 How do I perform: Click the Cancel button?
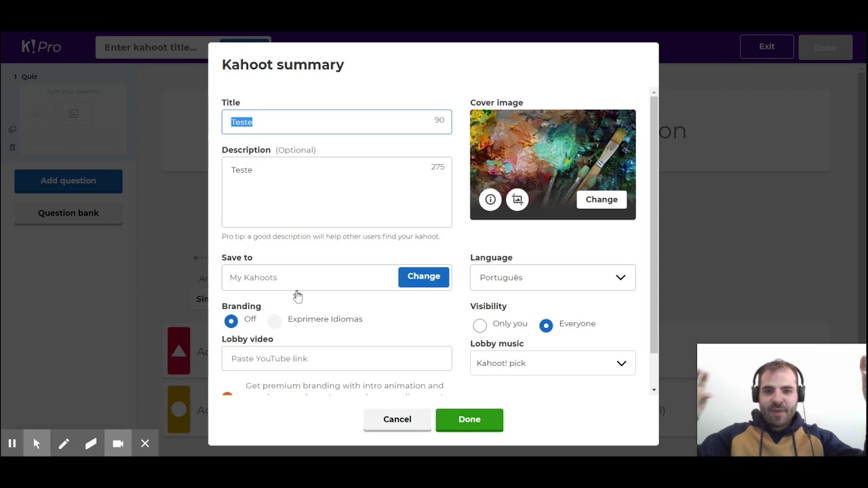[x=397, y=420]
